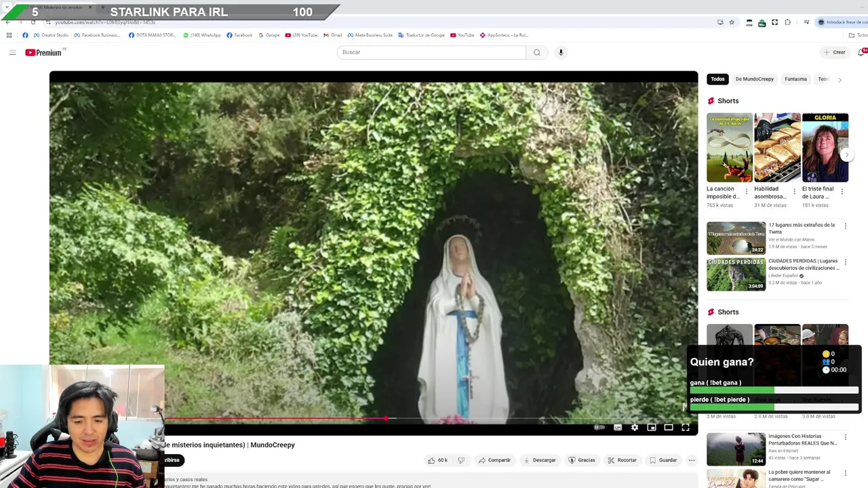Open the Crear button

coord(835,52)
